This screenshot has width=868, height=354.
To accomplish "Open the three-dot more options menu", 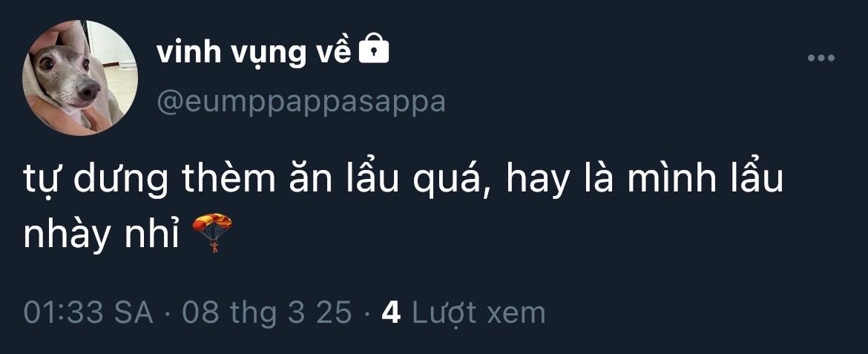I will 821,58.
